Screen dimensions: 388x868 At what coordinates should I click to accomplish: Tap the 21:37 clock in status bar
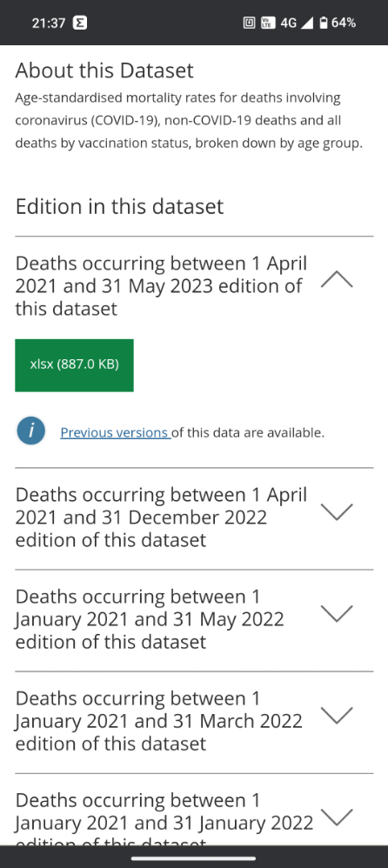pyautogui.click(x=49, y=23)
